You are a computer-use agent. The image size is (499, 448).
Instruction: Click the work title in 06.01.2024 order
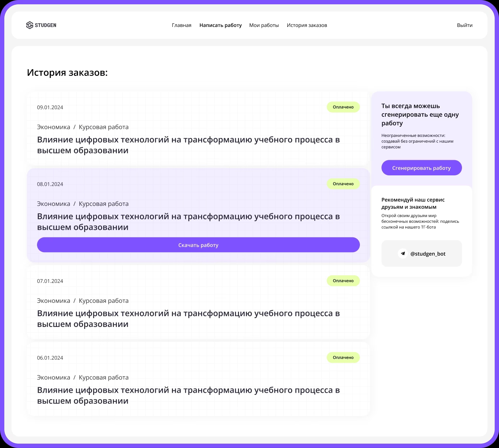[188, 396]
